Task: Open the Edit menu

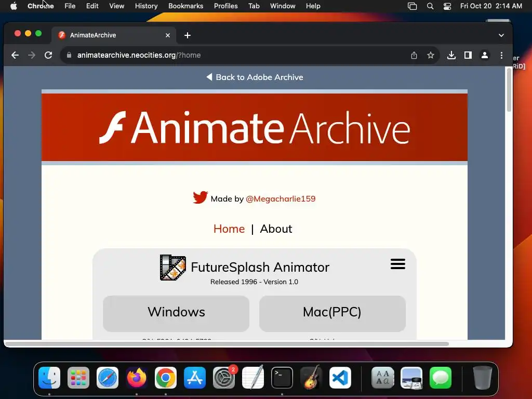Action: (x=92, y=6)
